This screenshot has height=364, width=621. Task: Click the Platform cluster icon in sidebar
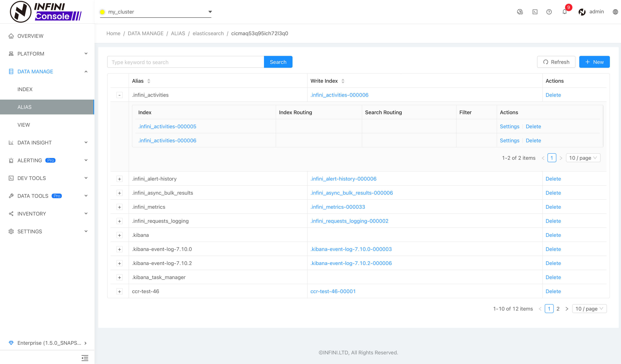[x=11, y=54]
